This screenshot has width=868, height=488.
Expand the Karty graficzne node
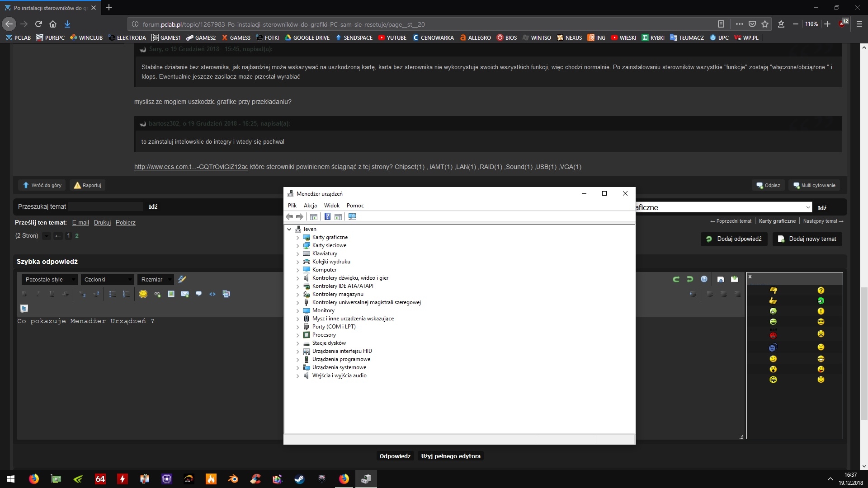click(x=297, y=238)
